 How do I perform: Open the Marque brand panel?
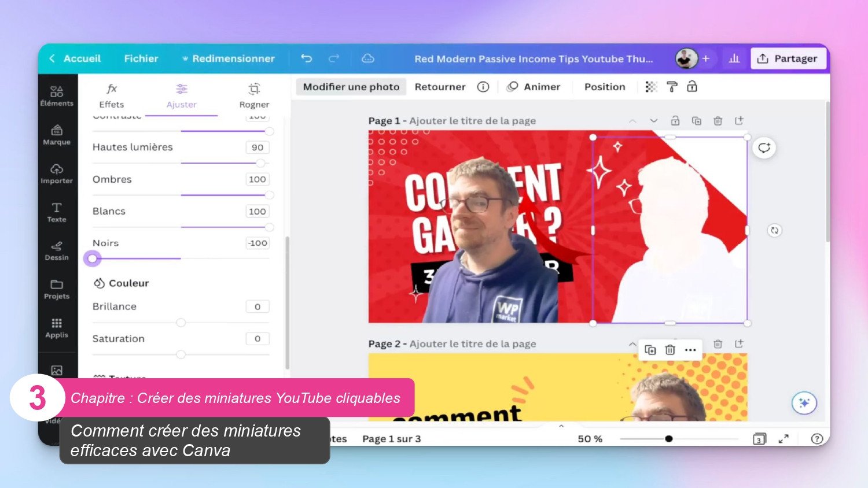[57, 135]
